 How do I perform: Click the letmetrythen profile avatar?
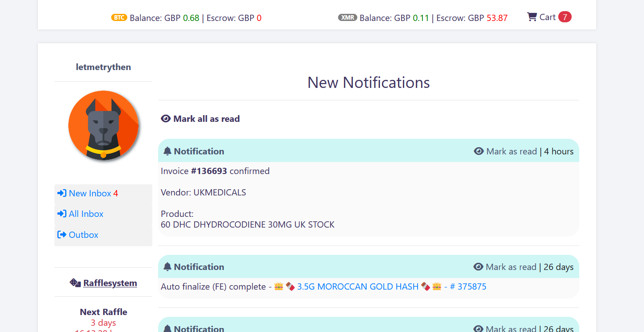tap(103, 125)
